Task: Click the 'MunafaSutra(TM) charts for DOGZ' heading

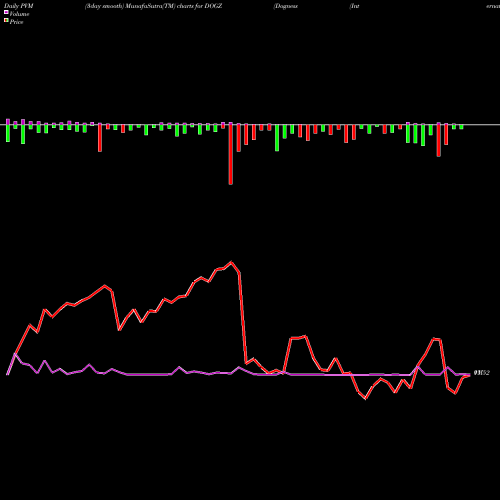Action: [x=174, y=6]
